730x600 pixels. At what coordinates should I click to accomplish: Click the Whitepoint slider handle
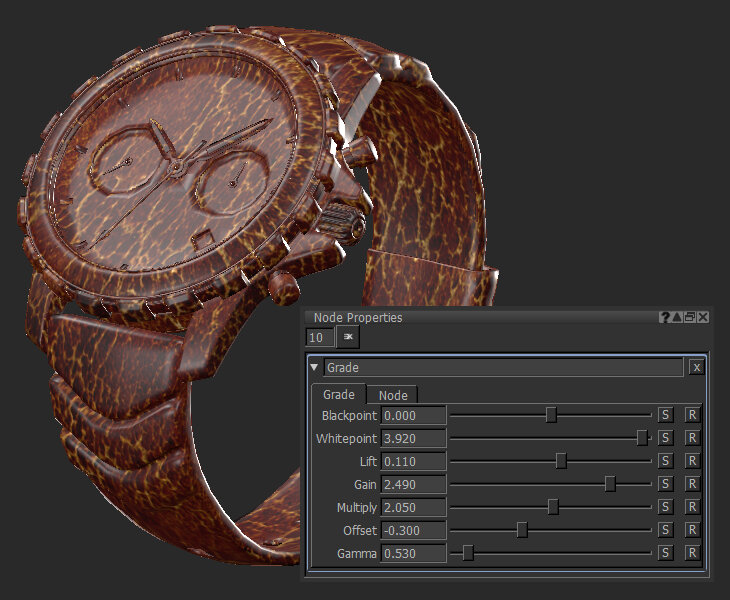(642, 438)
